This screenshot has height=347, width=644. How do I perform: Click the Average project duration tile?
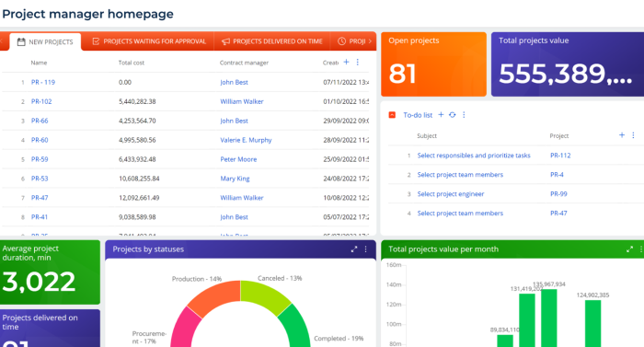point(50,272)
